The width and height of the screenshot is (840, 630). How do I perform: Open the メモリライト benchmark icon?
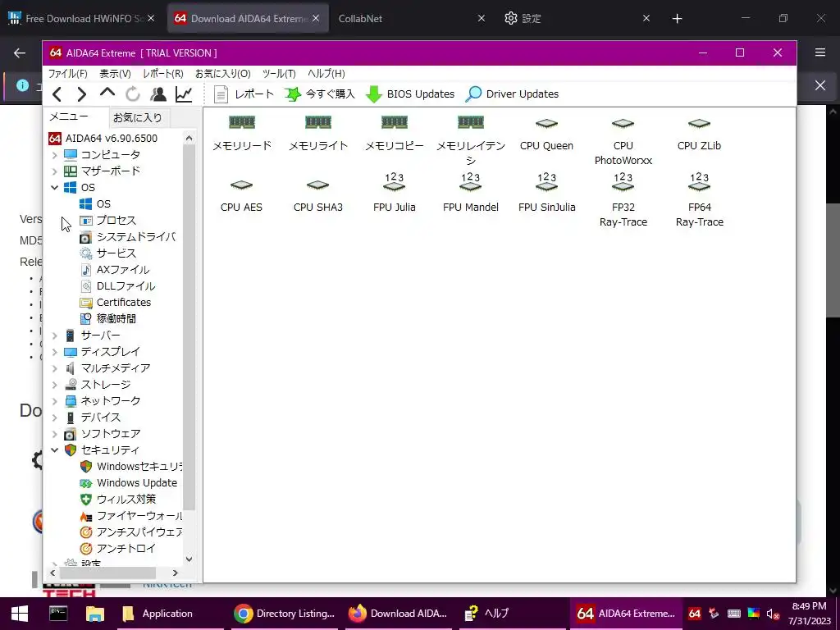click(318, 132)
